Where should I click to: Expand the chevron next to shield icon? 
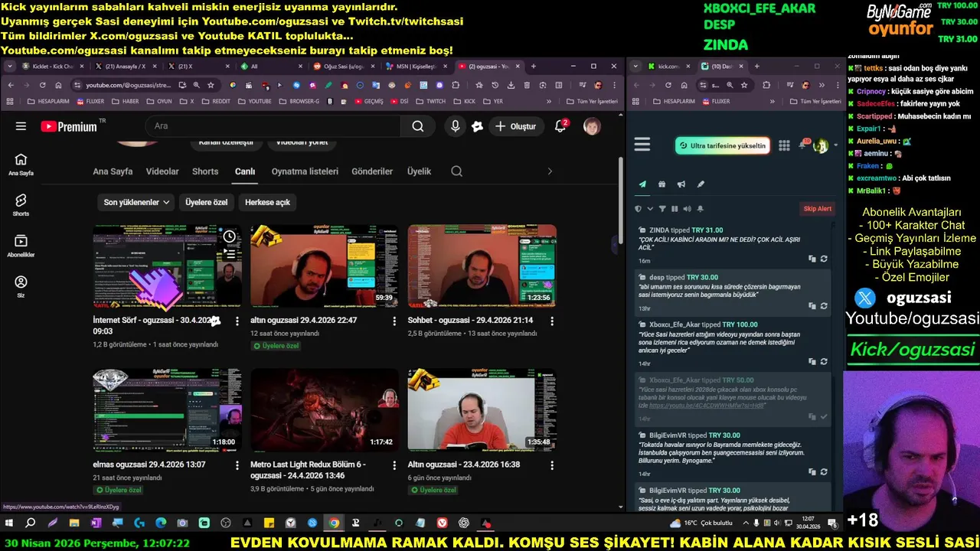coord(650,209)
